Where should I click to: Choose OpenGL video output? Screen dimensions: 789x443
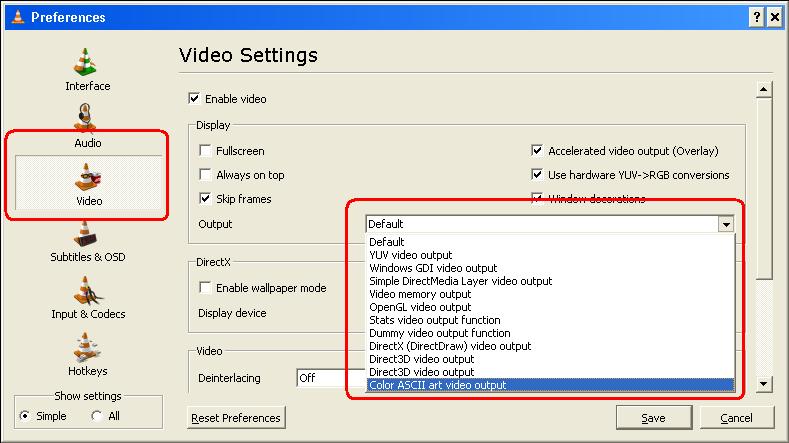[550, 307]
